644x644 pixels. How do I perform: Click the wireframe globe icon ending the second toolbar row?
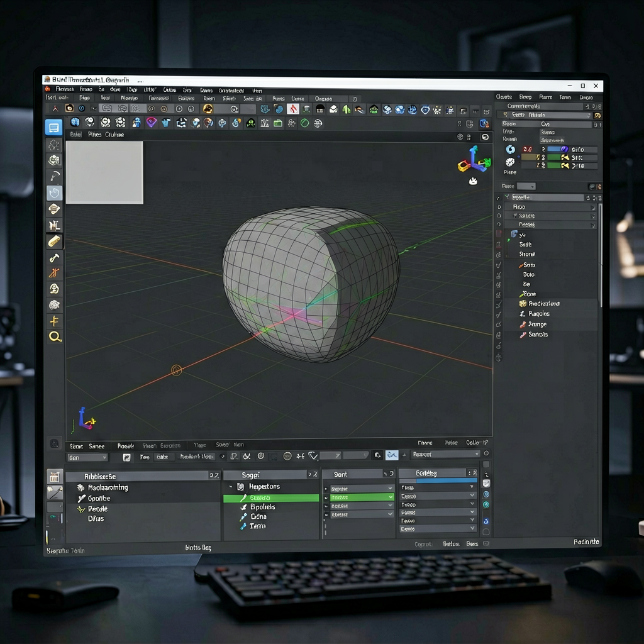coord(318,123)
